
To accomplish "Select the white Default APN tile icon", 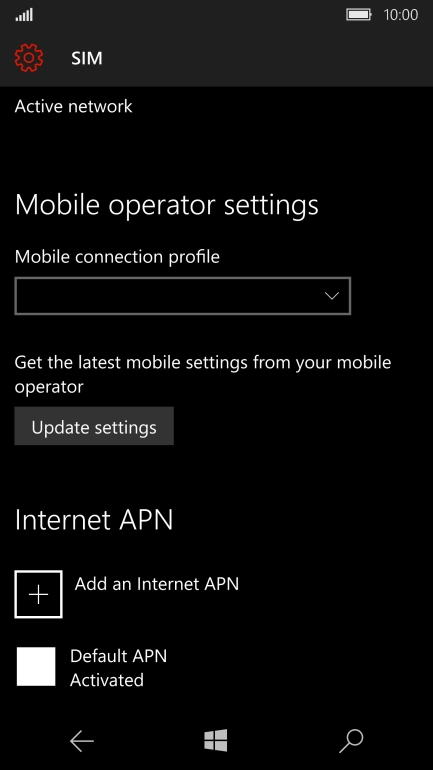I will (x=36, y=666).
